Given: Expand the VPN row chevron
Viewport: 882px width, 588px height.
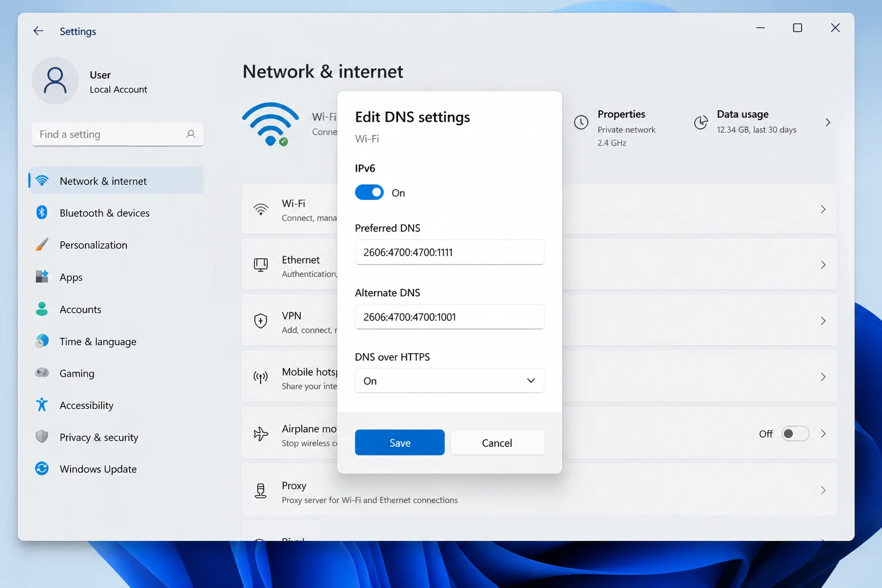Looking at the screenshot, I should pos(823,320).
